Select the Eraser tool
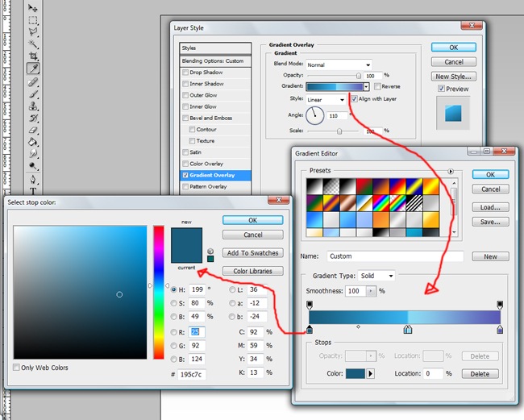 coord(34,130)
